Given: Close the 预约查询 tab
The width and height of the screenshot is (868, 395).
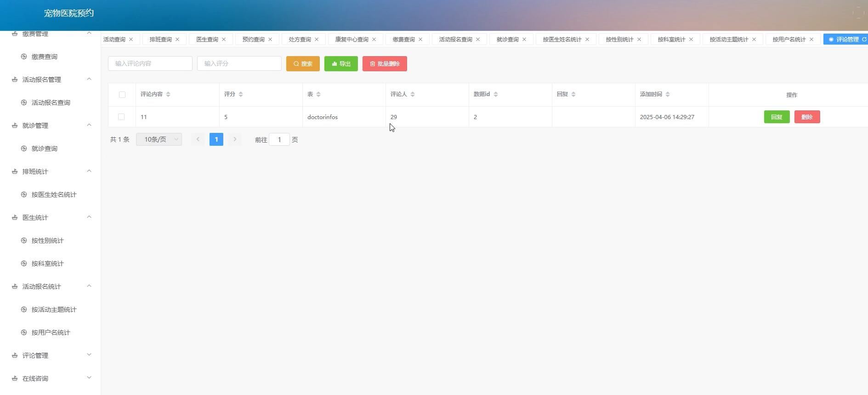Looking at the screenshot, I should tap(270, 40).
